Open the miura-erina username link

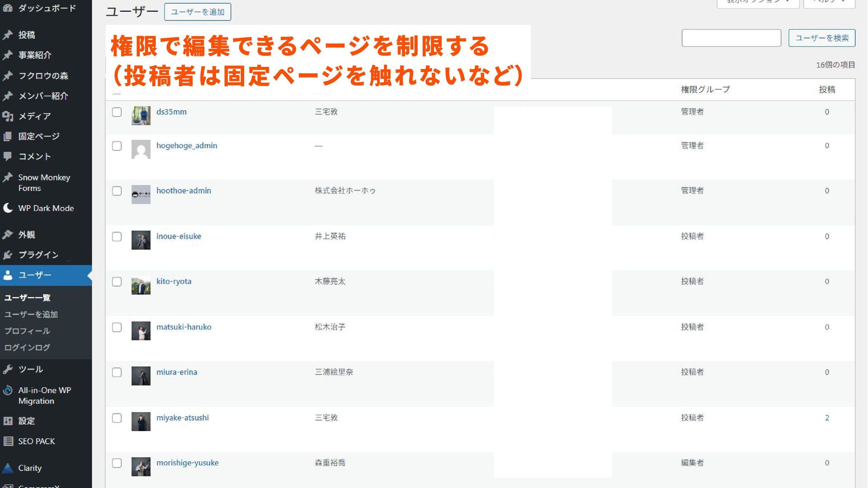pyautogui.click(x=177, y=372)
